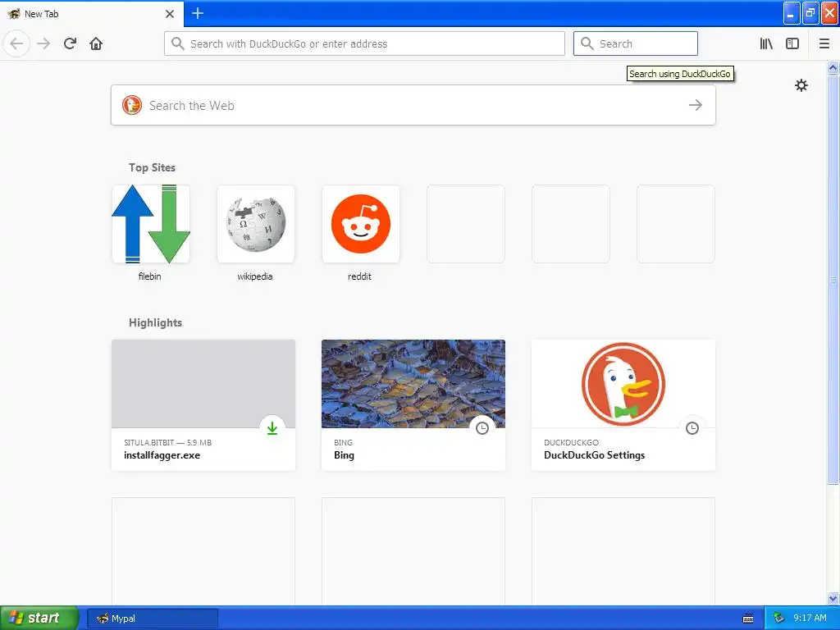Open the wikipedia top site tile
Viewport: 840px width, 630px height.
(256, 224)
